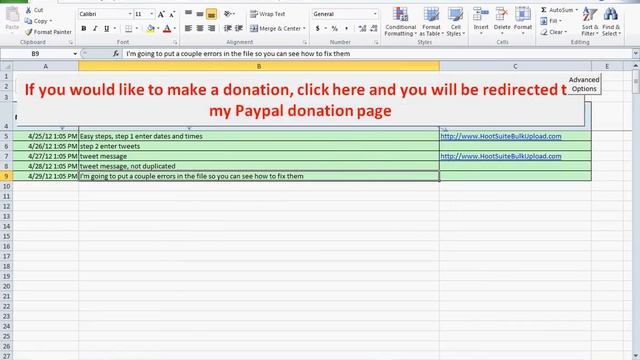The height and width of the screenshot is (360, 640).
Task: Select cell with "step 2 enter tweets"
Action: pos(259,146)
